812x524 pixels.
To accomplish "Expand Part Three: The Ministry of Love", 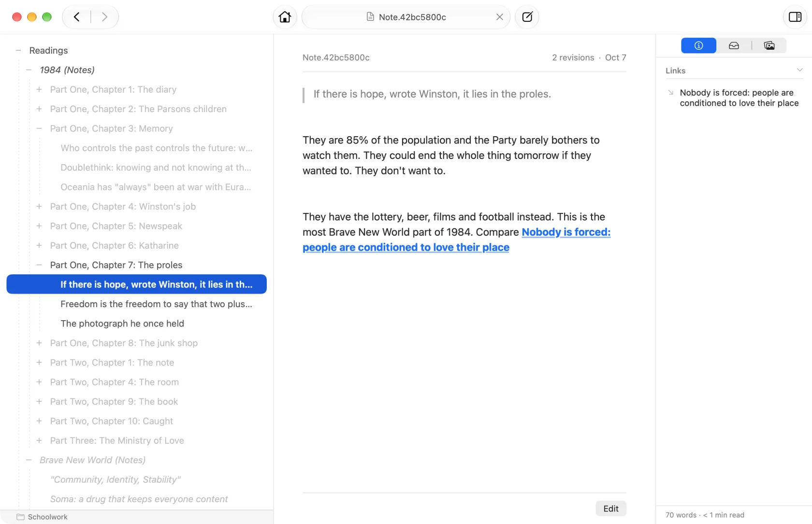I will tap(39, 440).
